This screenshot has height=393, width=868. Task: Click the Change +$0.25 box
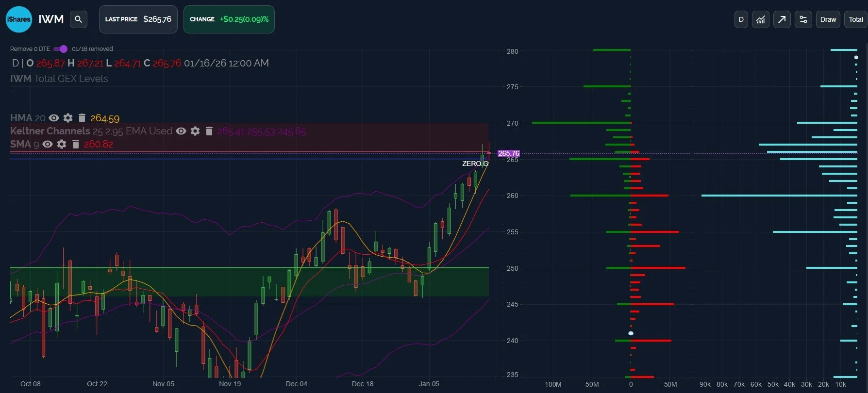point(229,19)
